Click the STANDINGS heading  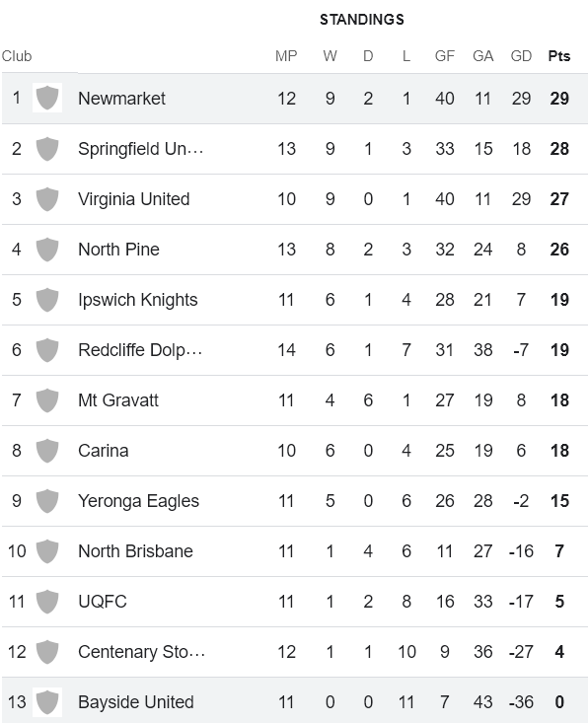point(362,20)
